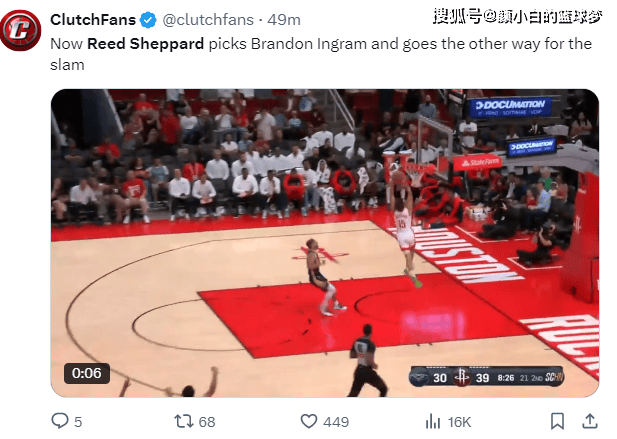This screenshot has height=439, width=617.
Task: Share the tweet using the upload arrow icon
Action: [x=590, y=421]
